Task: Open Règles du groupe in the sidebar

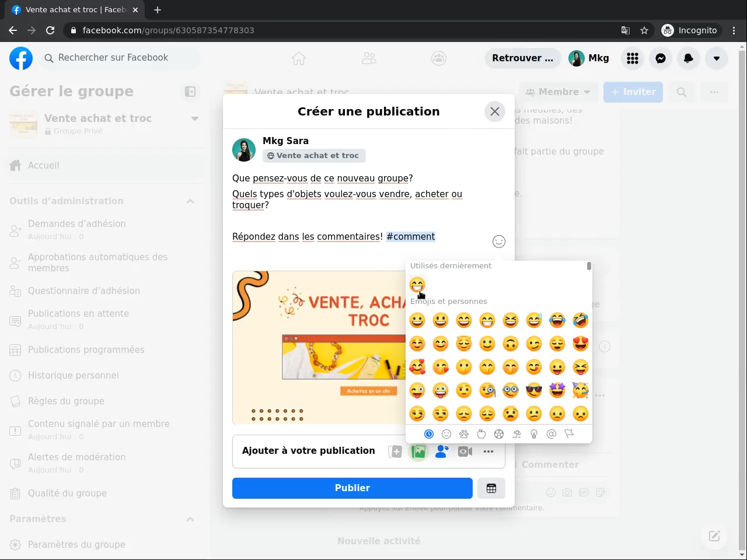Action: pos(105,401)
